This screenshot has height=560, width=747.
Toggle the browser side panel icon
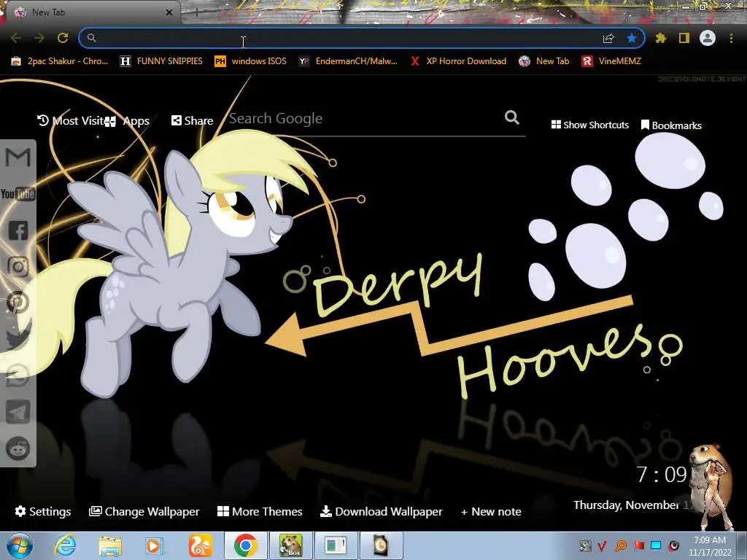point(684,38)
